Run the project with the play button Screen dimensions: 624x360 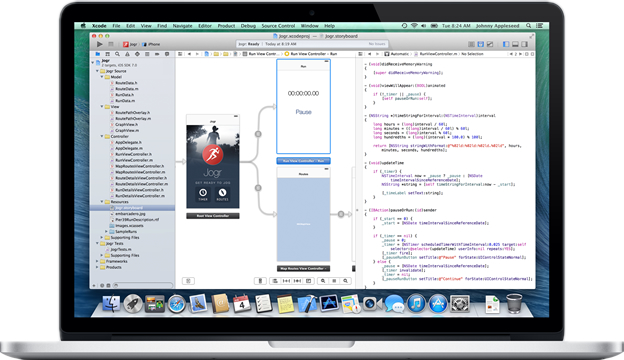click(x=99, y=44)
